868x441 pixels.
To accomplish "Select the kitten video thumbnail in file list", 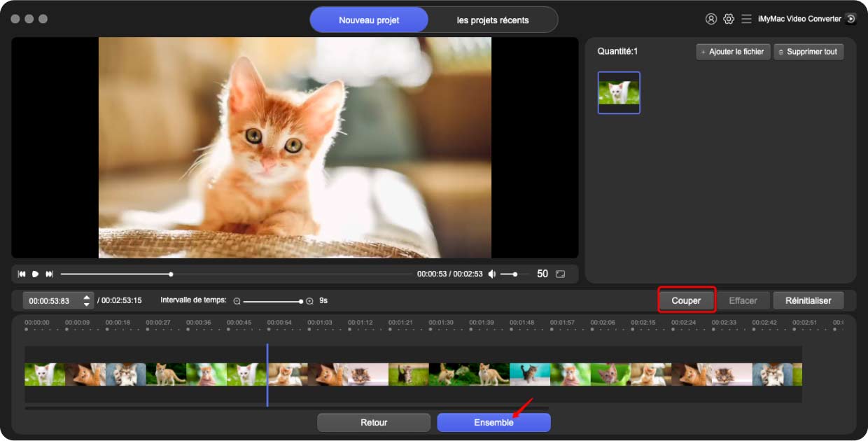I will click(619, 92).
